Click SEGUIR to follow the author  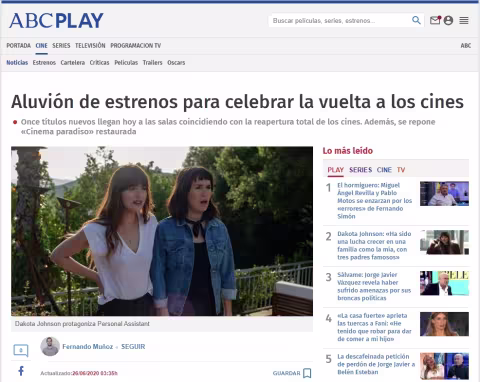point(133,347)
